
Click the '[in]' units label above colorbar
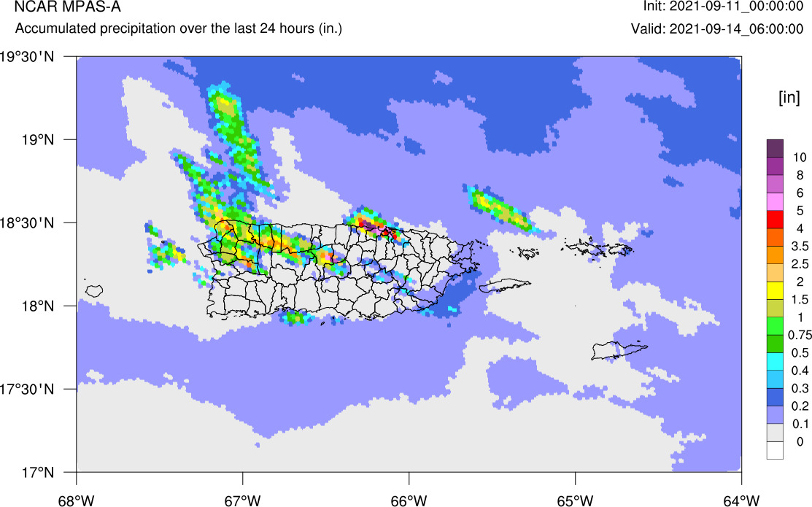click(789, 97)
